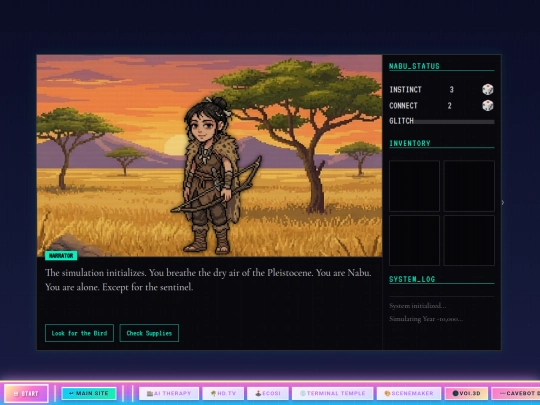540x405 pixels.
Task: Switch to TERMINAL TEMPLE in taskbar
Action: tap(332, 393)
